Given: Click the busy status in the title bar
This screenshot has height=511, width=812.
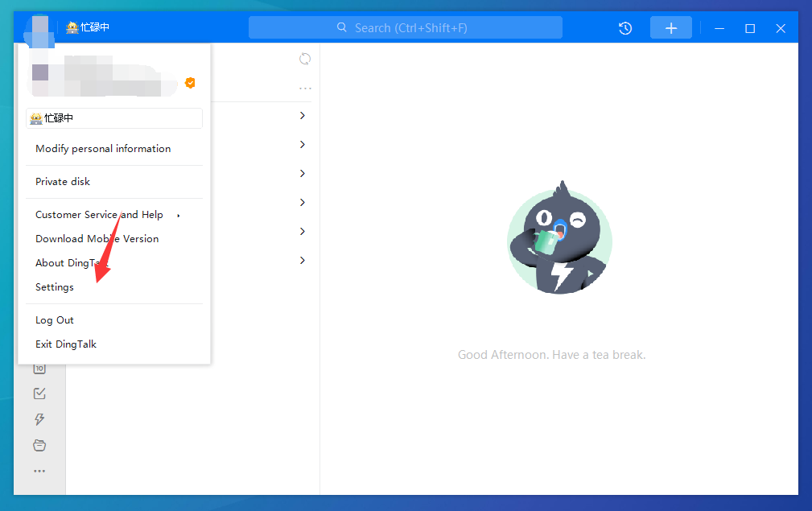Looking at the screenshot, I should 88,27.
